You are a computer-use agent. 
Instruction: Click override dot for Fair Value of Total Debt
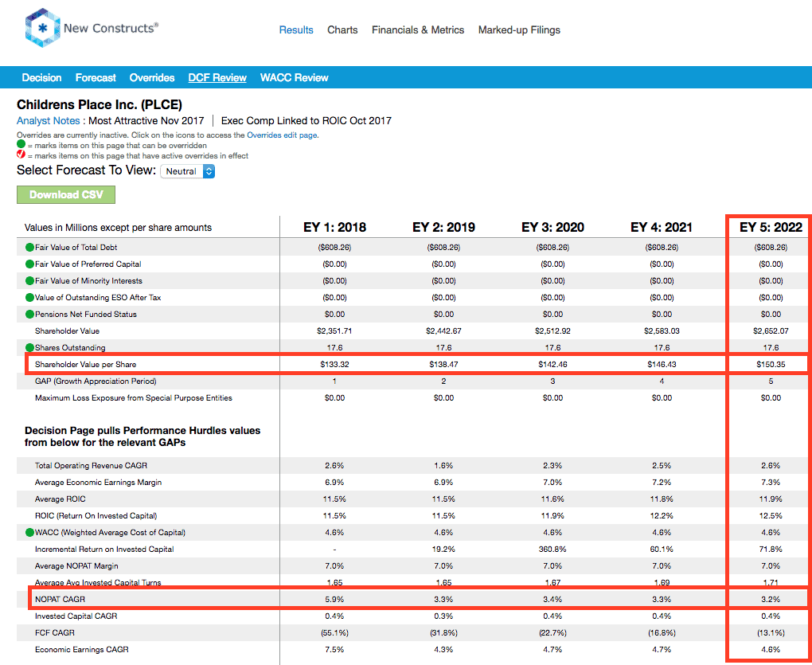(x=30, y=248)
